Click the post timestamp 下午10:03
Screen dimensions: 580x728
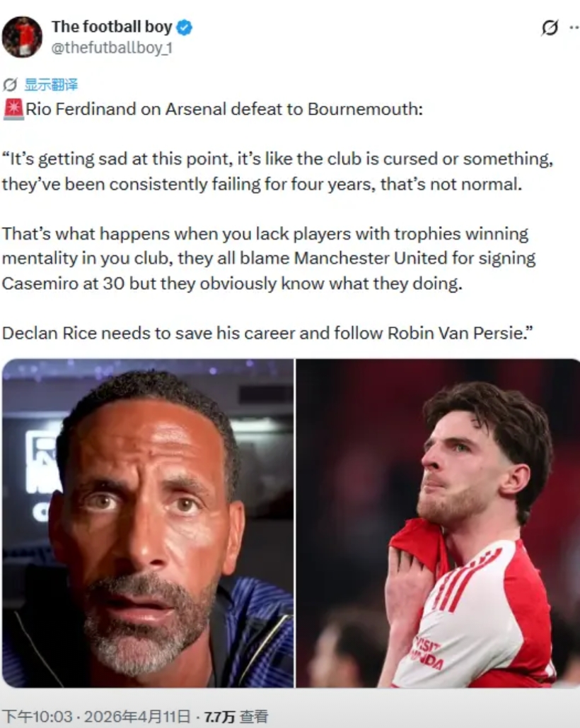pyautogui.click(x=37, y=717)
